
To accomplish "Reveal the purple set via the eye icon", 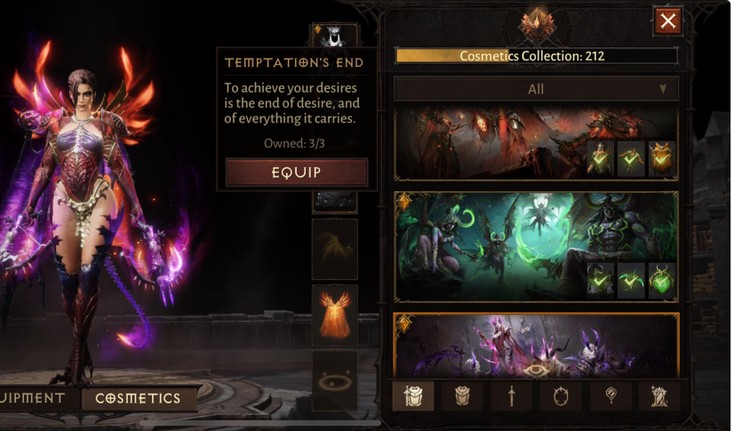I will [536, 371].
